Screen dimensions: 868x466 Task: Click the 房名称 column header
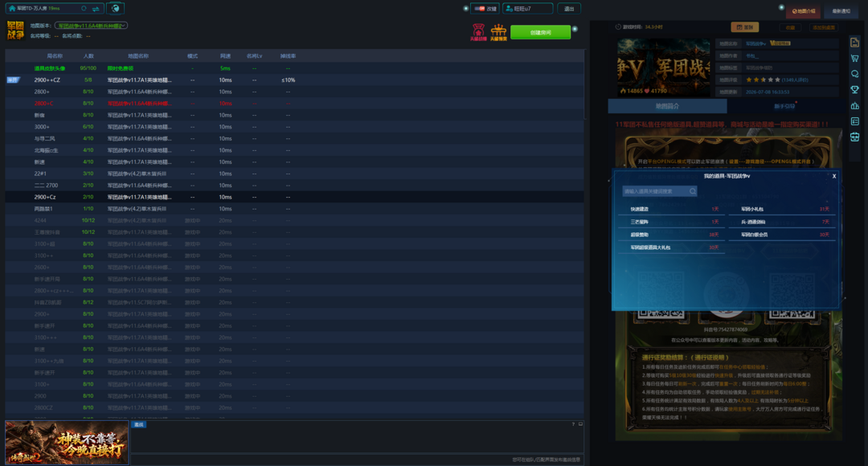pos(55,56)
